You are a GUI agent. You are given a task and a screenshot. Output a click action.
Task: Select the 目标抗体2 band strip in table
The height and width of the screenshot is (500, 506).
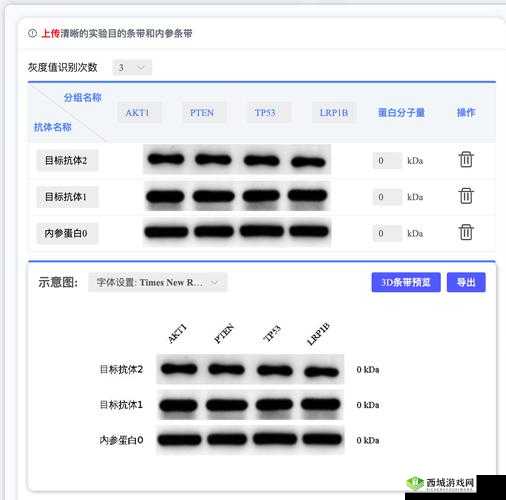coord(237,159)
